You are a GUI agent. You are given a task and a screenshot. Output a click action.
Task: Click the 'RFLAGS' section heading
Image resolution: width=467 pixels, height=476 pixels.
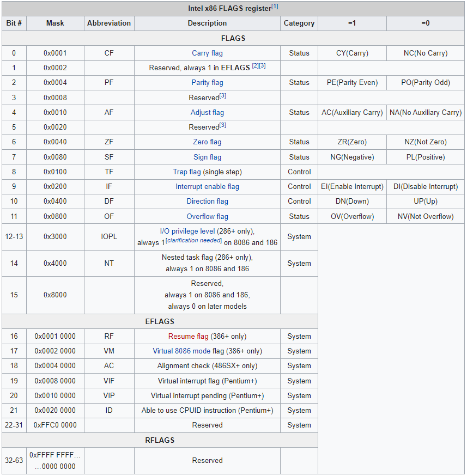click(160, 440)
